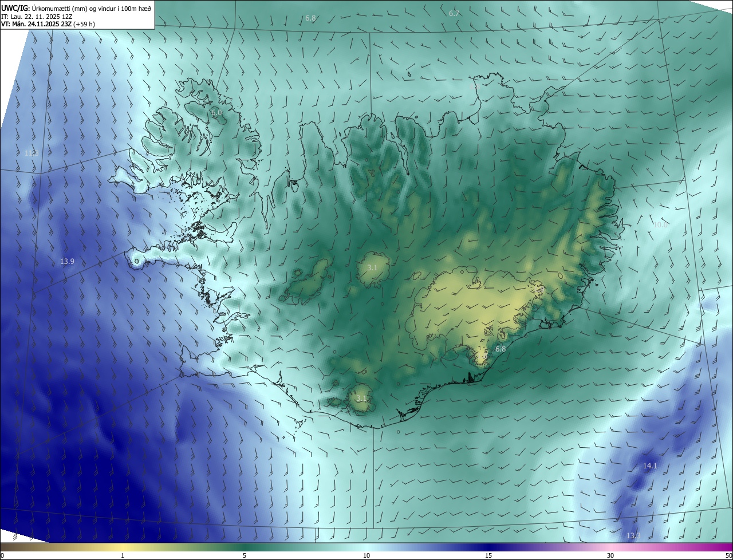This screenshot has height=560, width=733.
Task: Click the 10.0 value east of Iceland
Action: pos(660,225)
